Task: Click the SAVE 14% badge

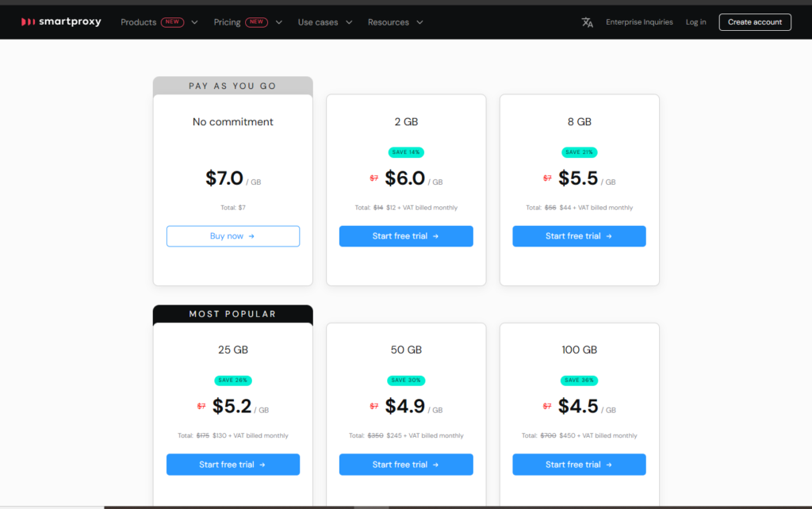Action: pos(406,152)
